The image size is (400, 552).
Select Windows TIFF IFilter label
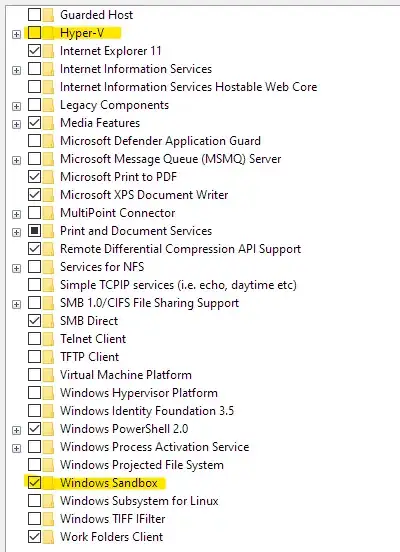[113, 519]
